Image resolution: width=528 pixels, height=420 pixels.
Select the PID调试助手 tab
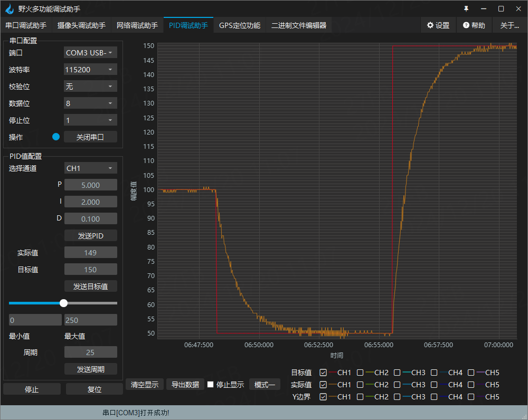point(188,25)
